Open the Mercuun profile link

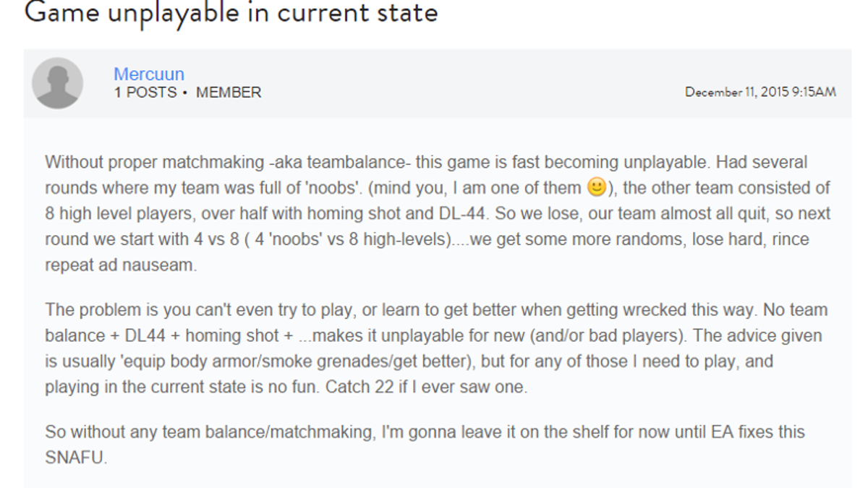click(x=149, y=74)
